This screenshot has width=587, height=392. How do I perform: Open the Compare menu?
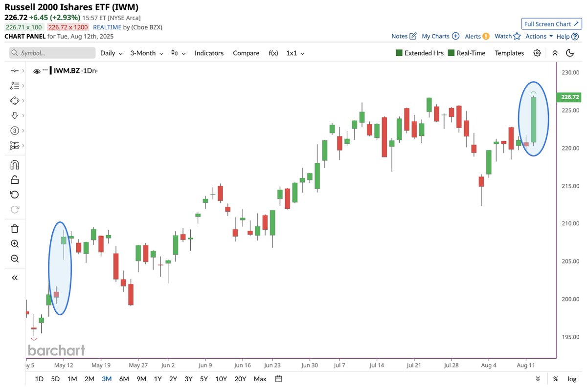[246, 53]
